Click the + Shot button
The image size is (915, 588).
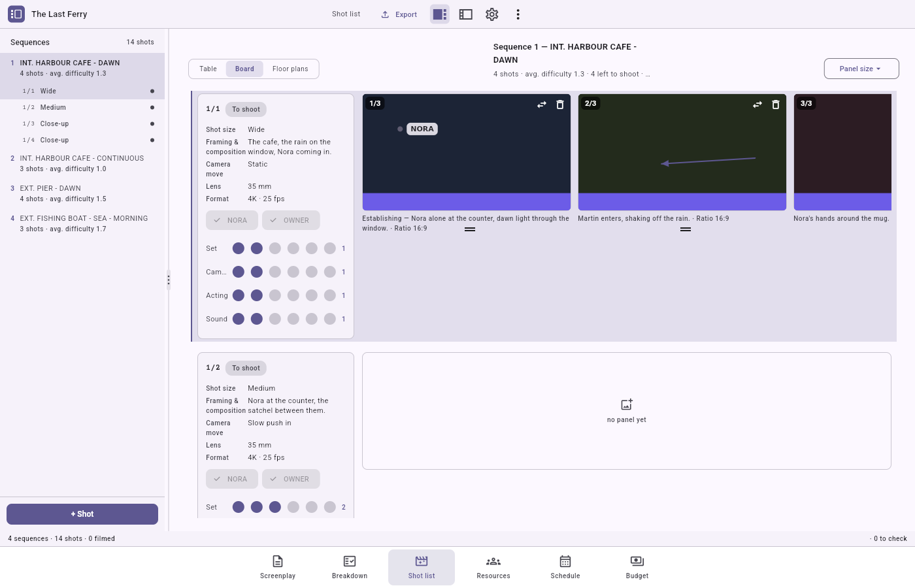click(x=82, y=514)
